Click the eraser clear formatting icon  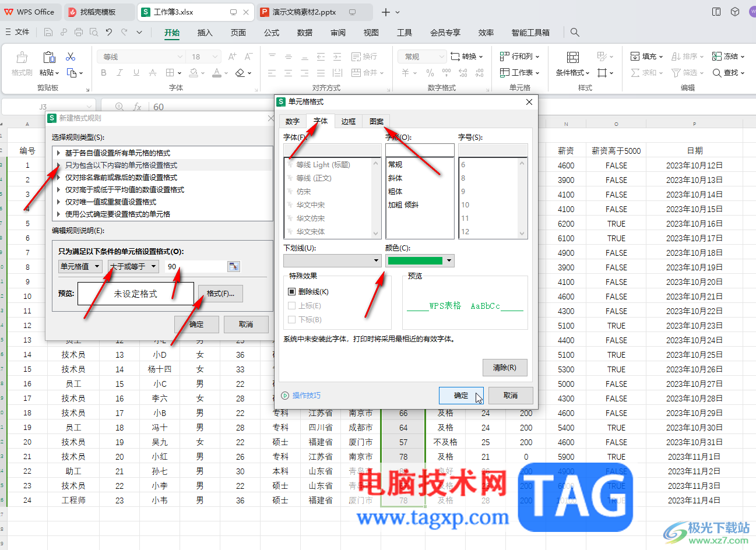tap(240, 73)
